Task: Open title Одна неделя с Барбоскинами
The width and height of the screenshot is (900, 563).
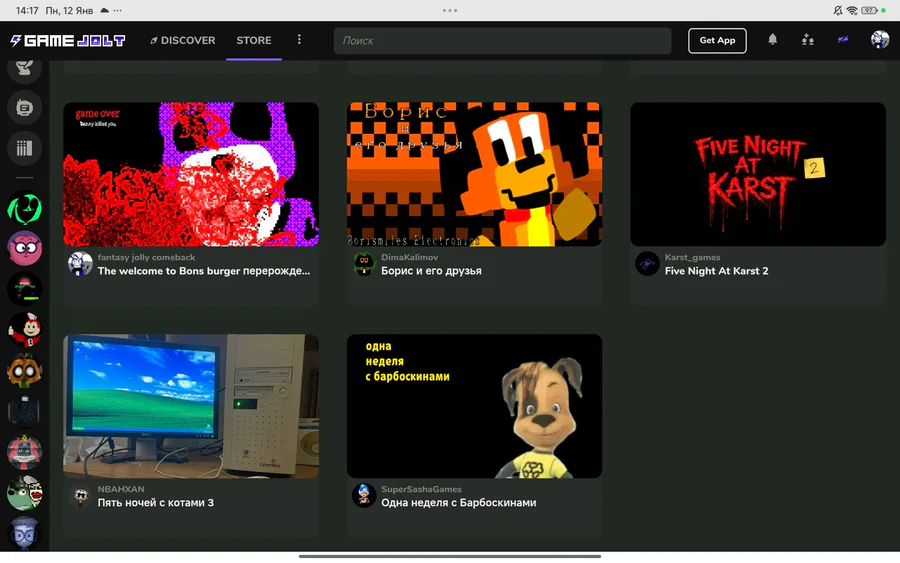Action: click(x=459, y=503)
